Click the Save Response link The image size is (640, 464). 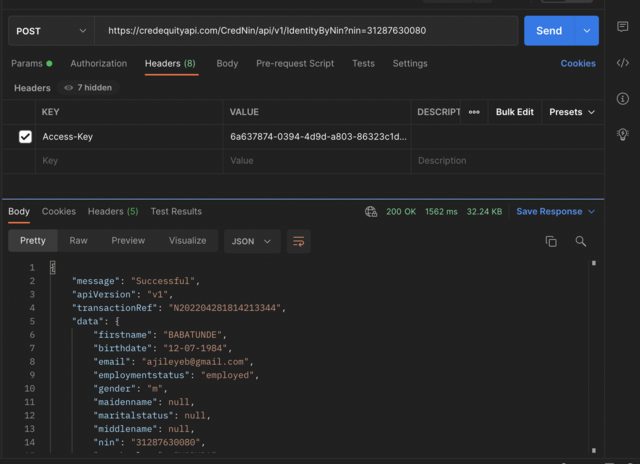click(x=549, y=211)
